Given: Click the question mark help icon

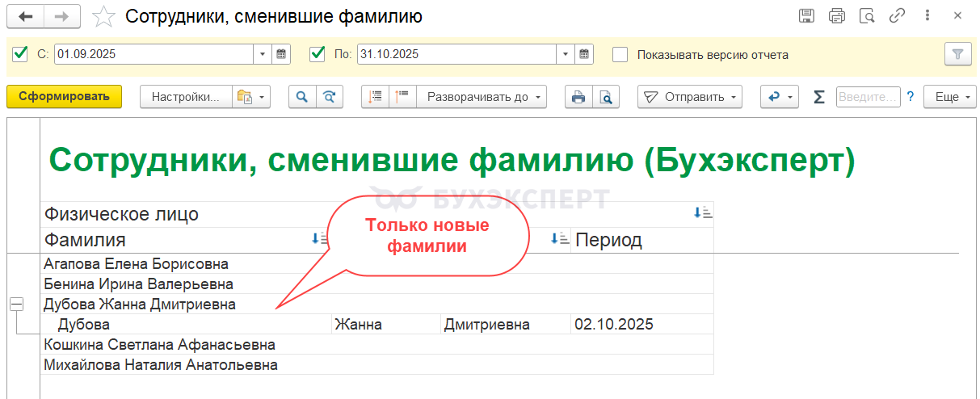Looking at the screenshot, I should click(911, 97).
